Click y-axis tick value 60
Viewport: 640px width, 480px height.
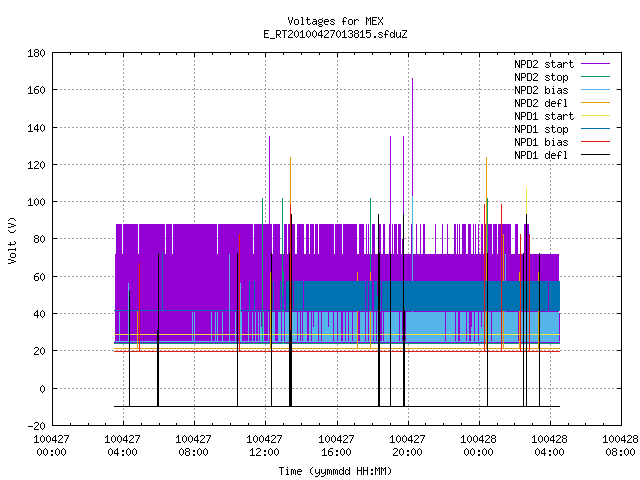pyautogui.click(x=39, y=277)
